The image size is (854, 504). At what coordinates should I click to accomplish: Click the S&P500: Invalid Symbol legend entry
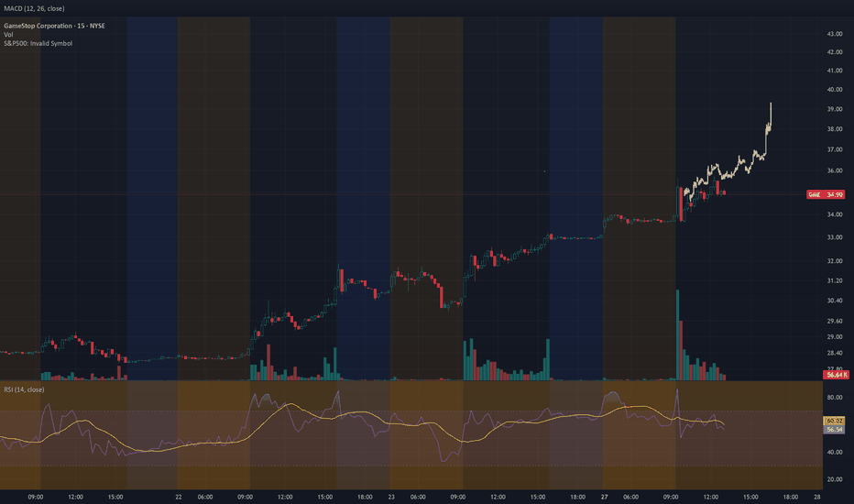(38, 43)
